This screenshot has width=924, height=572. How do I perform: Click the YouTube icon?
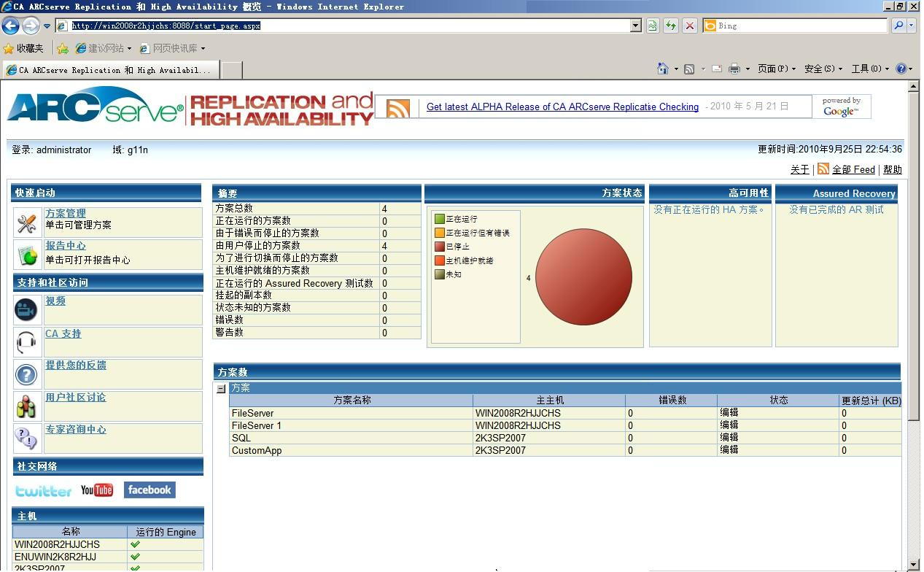[96, 490]
